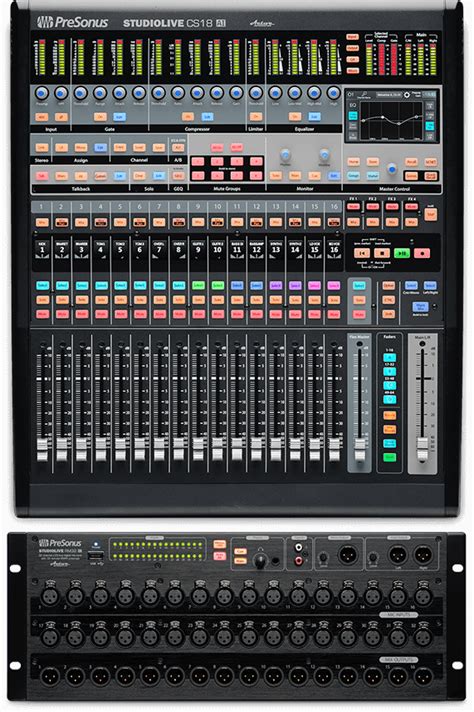
Task: Click the channel 16 magenta Select button
Action: [x=334, y=286]
